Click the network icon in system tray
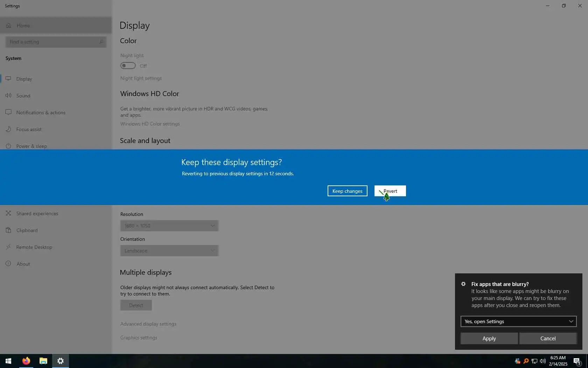Viewport: 588px width, 368px height. coord(534,361)
